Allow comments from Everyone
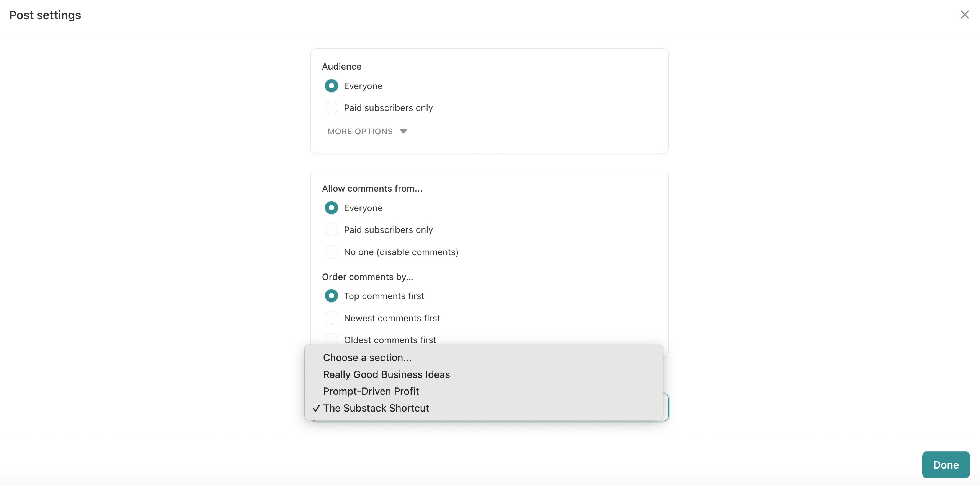The width and height of the screenshot is (980, 485). [x=331, y=208]
